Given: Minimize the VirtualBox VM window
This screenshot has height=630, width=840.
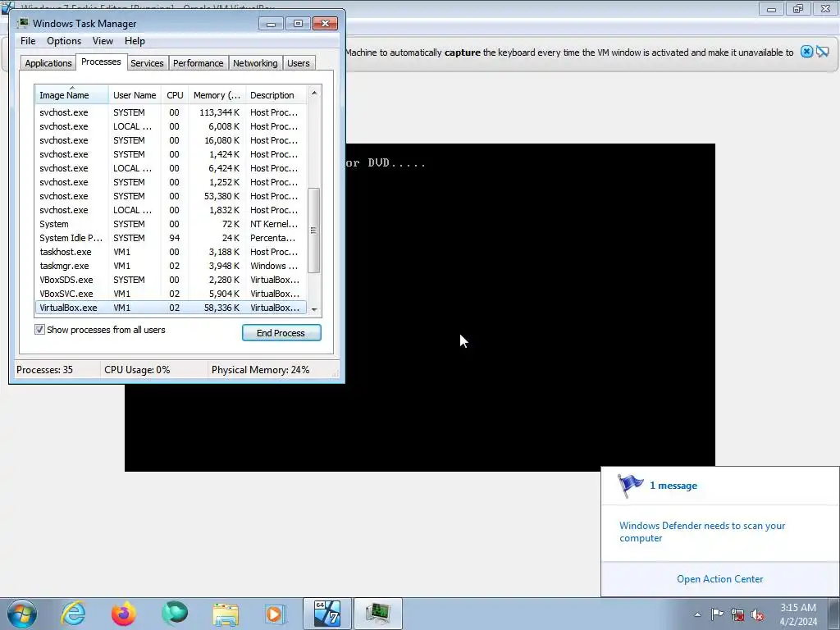Looking at the screenshot, I should pyautogui.click(x=771, y=8).
